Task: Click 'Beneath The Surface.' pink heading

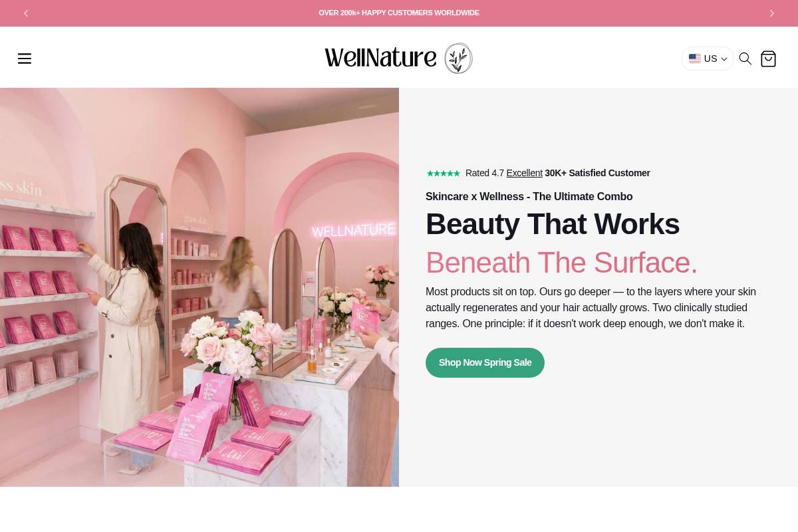Action: click(x=561, y=263)
